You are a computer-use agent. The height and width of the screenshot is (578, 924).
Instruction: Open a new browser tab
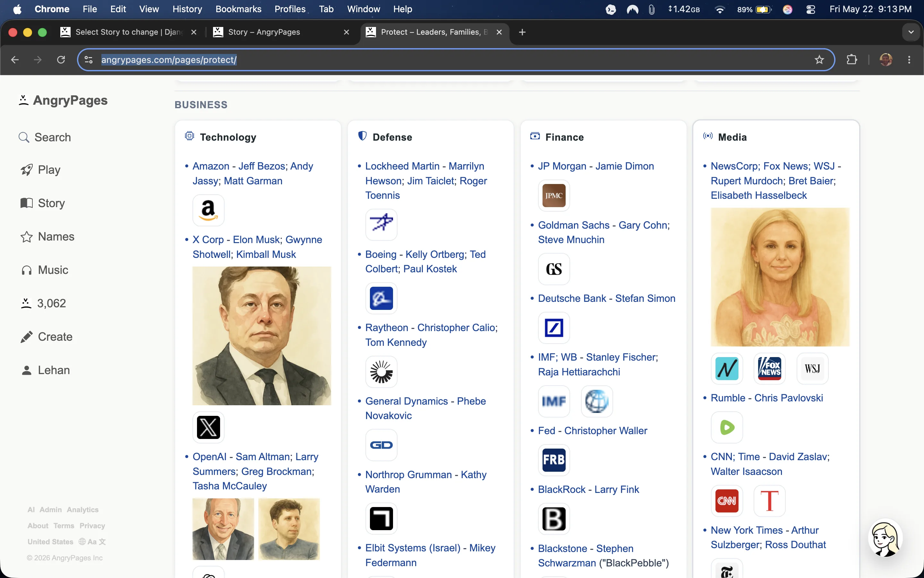pos(522,32)
